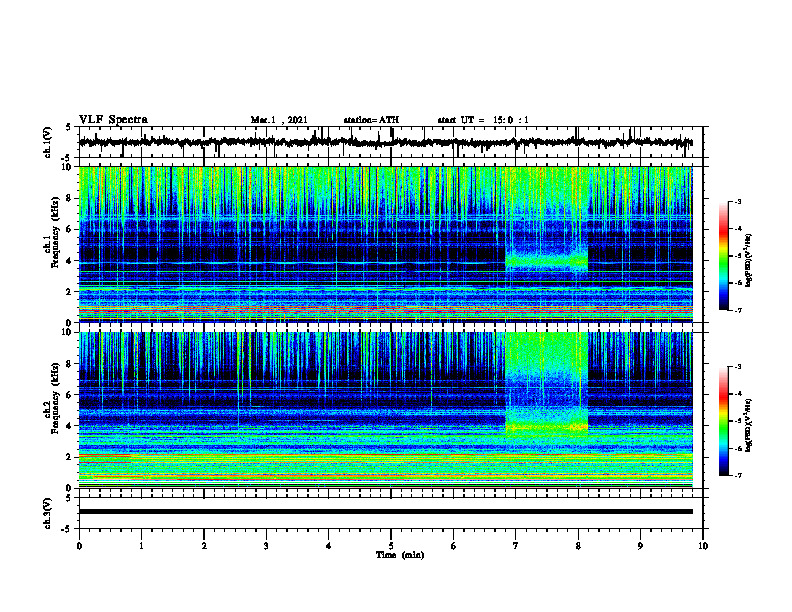Click the ch.2 color scale bar
This screenshot has height=612, width=792.
coord(724,421)
